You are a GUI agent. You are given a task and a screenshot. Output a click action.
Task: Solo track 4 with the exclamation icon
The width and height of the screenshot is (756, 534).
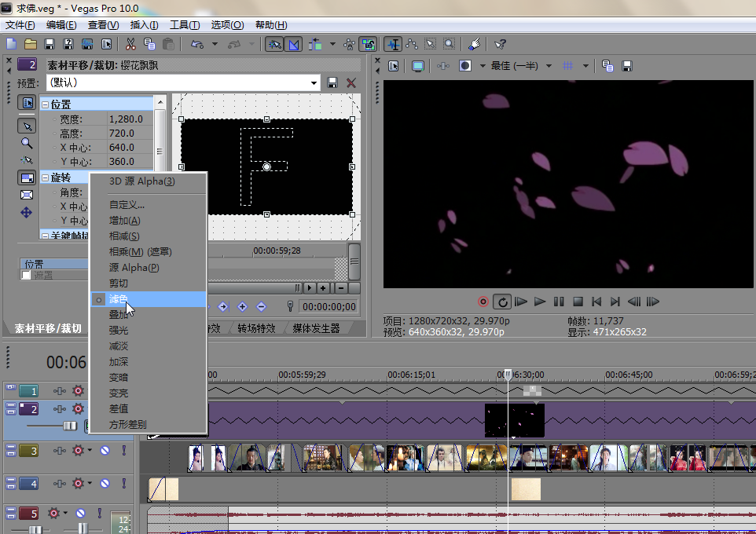point(124,484)
